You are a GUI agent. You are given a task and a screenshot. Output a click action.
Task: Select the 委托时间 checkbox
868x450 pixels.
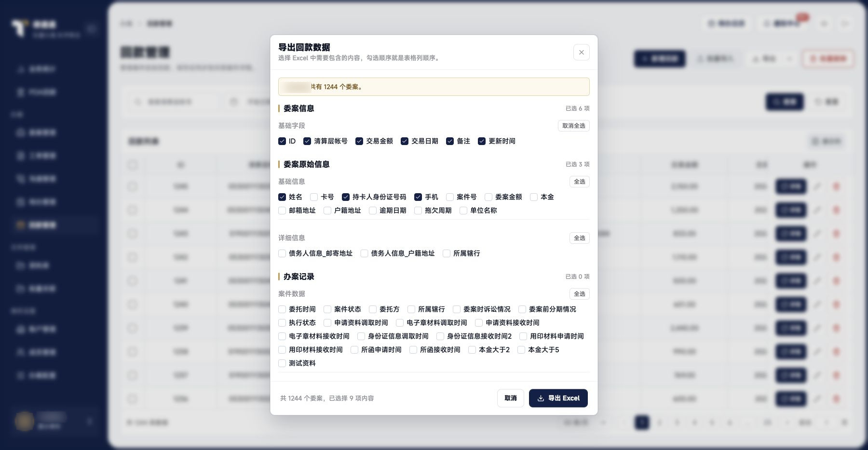click(x=282, y=309)
